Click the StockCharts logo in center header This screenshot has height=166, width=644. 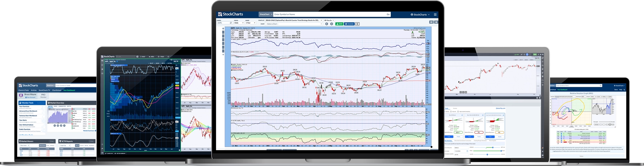click(x=231, y=14)
